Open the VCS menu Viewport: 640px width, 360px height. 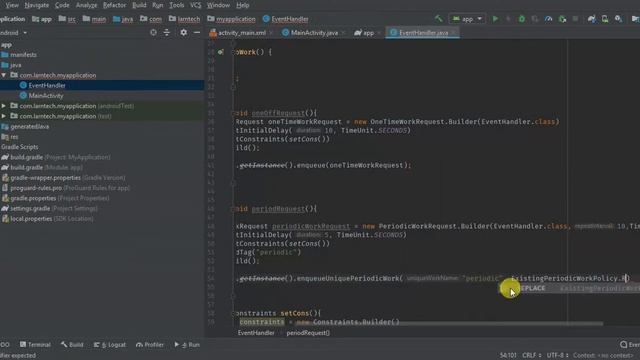coord(196,5)
